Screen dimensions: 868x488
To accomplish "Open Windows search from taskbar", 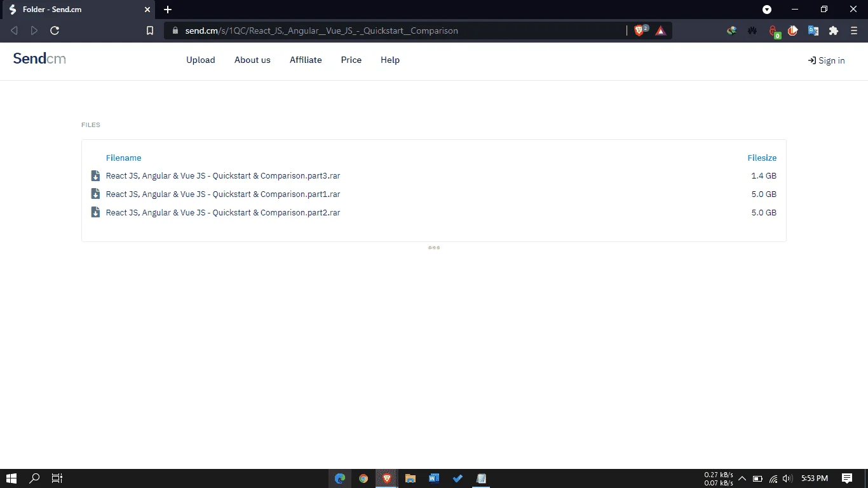I will coord(35,478).
